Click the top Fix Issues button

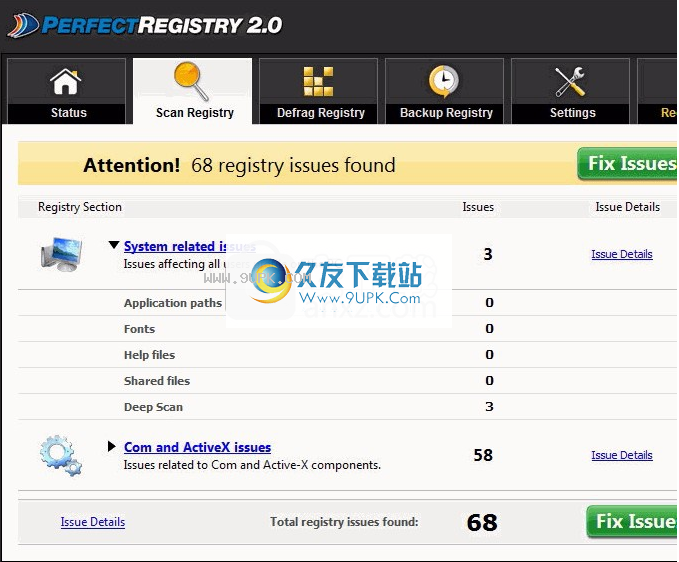click(x=627, y=164)
